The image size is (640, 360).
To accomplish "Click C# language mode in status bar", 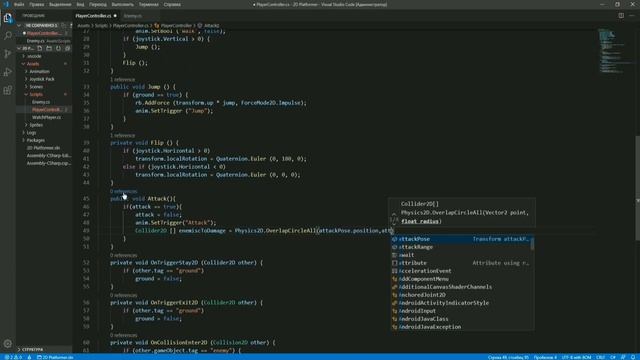I will point(613,357).
